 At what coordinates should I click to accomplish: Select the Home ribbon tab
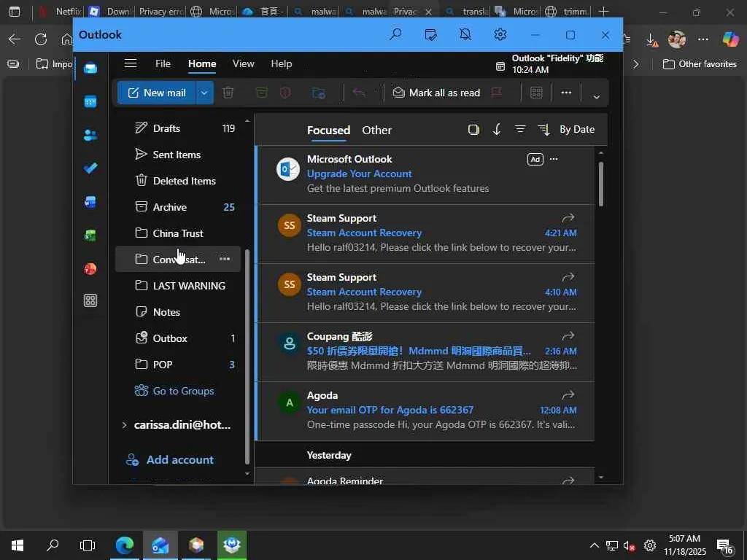point(202,63)
